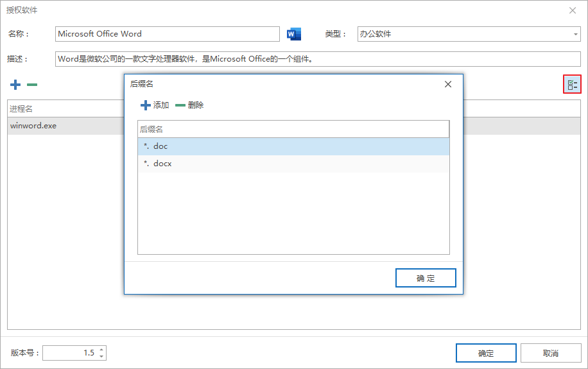The image size is (588, 369).
Task: Click the 描述 description text field
Action: 318,59
